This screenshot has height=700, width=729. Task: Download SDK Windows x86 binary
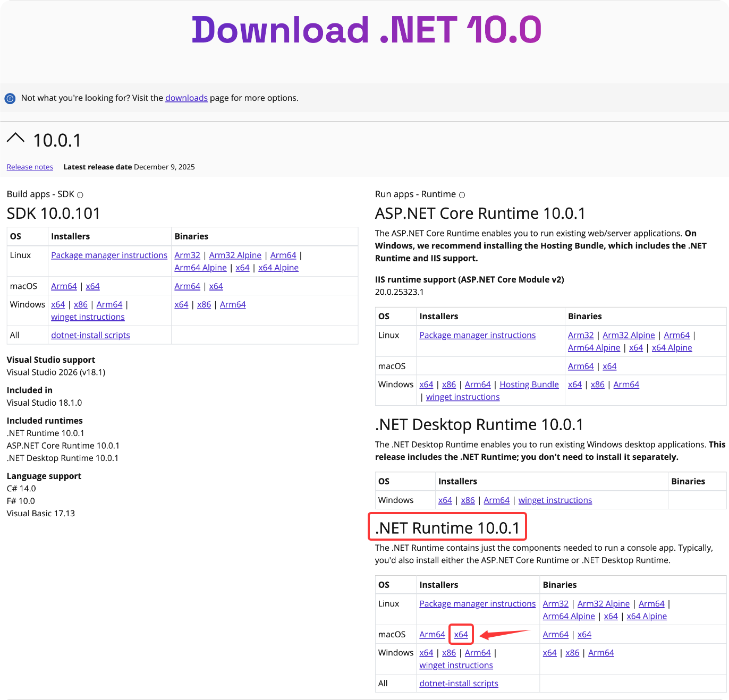point(204,305)
